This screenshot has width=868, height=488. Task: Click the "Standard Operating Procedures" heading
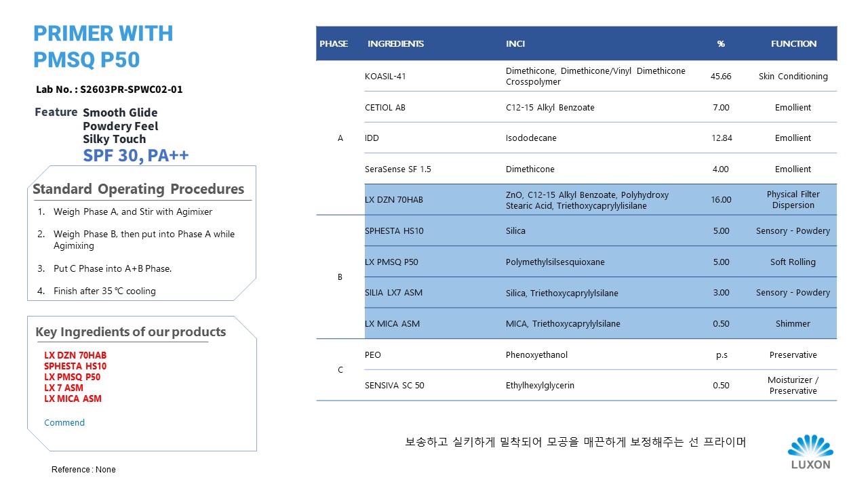click(x=138, y=189)
